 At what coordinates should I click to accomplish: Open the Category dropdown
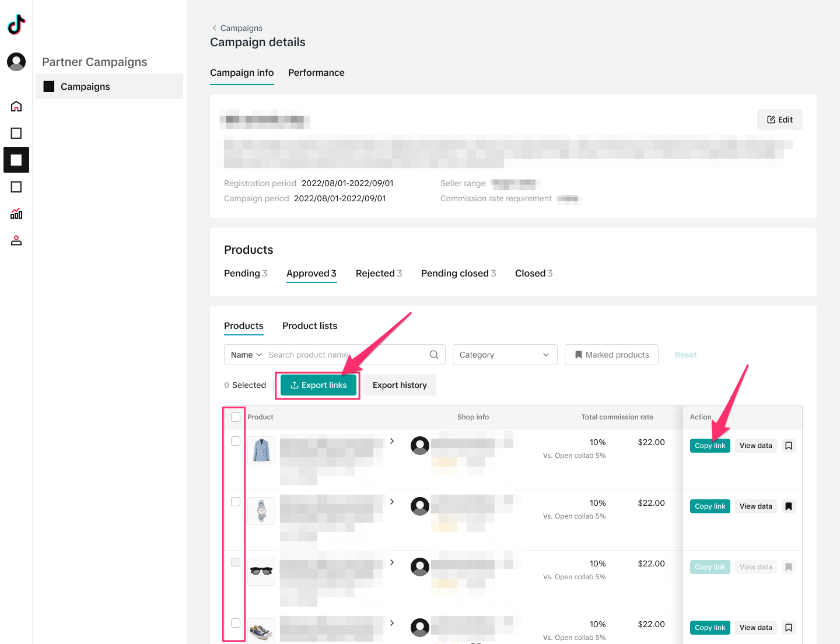tap(505, 355)
